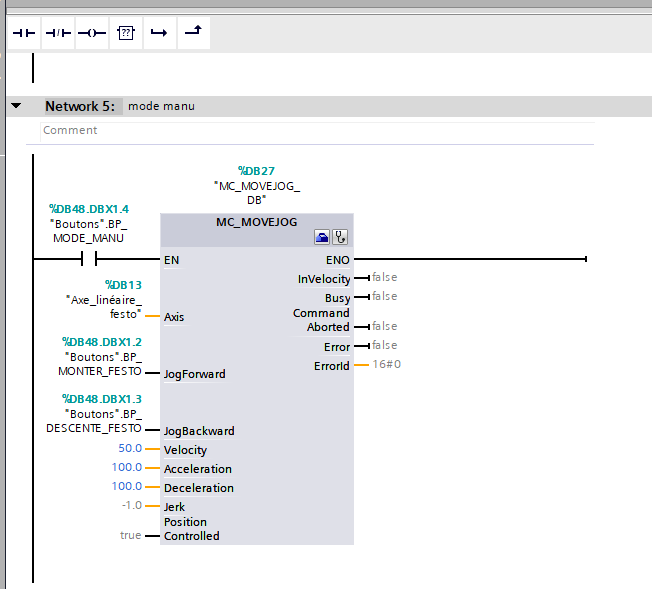This screenshot has height=589, width=652.
Task: Click the Position Controlled parameter label
Action: click(x=192, y=529)
